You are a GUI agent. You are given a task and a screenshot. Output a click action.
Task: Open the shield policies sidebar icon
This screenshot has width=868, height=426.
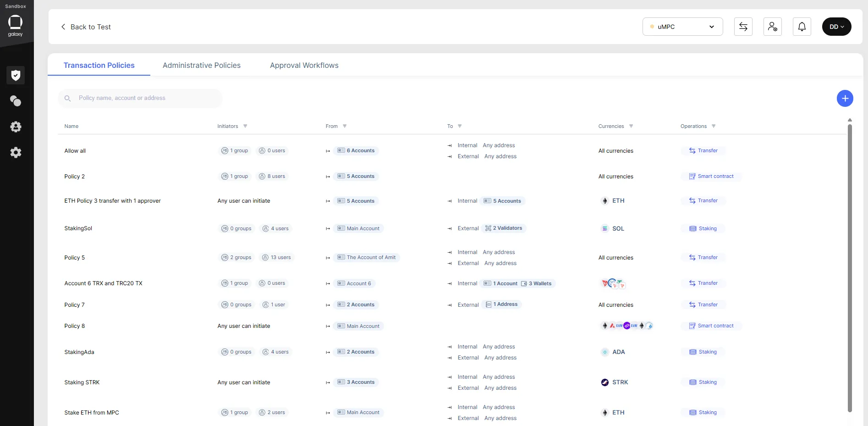[16, 75]
